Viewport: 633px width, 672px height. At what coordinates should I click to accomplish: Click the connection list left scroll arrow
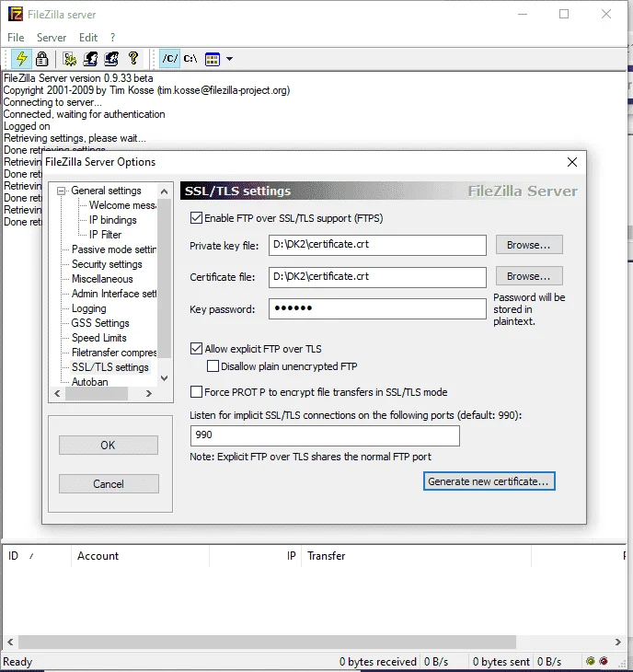tap(10, 642)
